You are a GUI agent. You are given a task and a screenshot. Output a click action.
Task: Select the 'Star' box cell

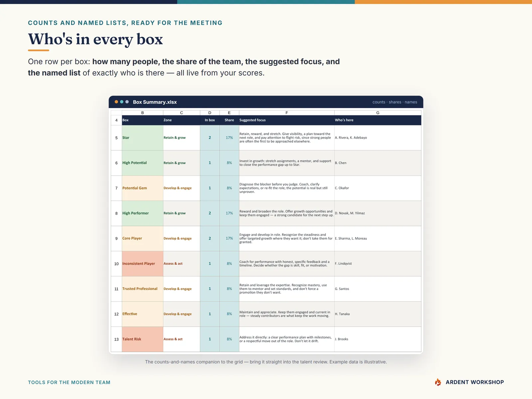point(142,138)
